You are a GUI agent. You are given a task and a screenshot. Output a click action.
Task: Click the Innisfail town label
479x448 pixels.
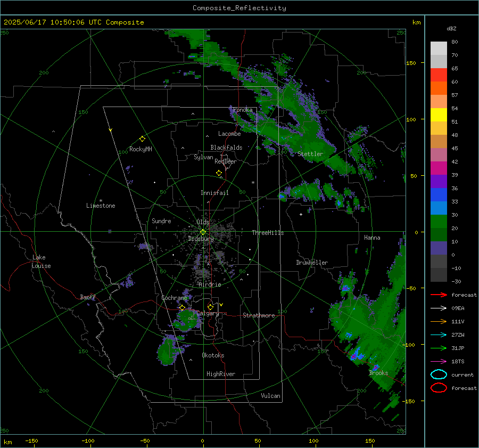coord(215,193)
